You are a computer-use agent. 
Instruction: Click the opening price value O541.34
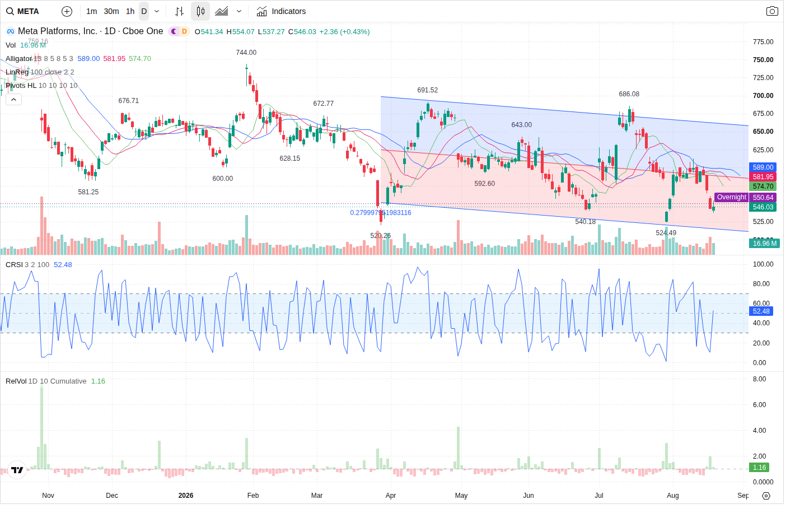(209, 32)
